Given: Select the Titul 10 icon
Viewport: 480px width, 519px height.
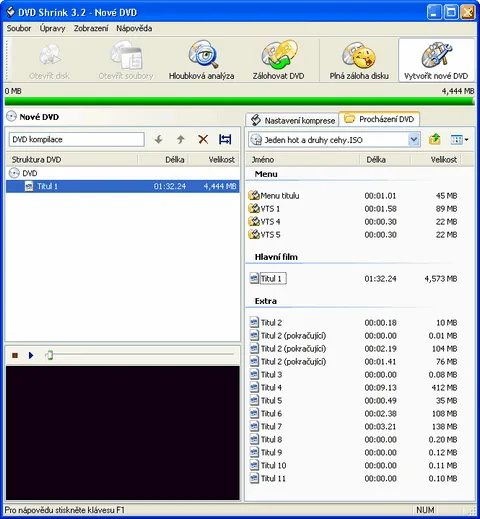Looking at the screenshot, I should [254, 465].
